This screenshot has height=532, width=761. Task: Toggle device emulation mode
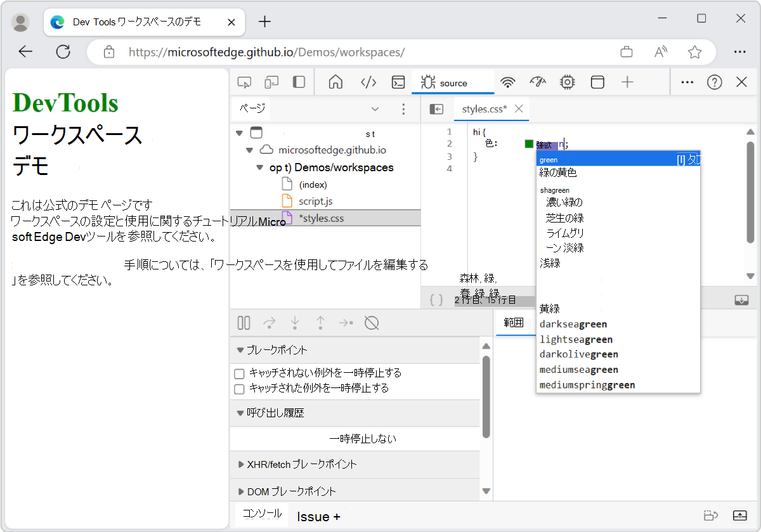(x=271, y=82)
